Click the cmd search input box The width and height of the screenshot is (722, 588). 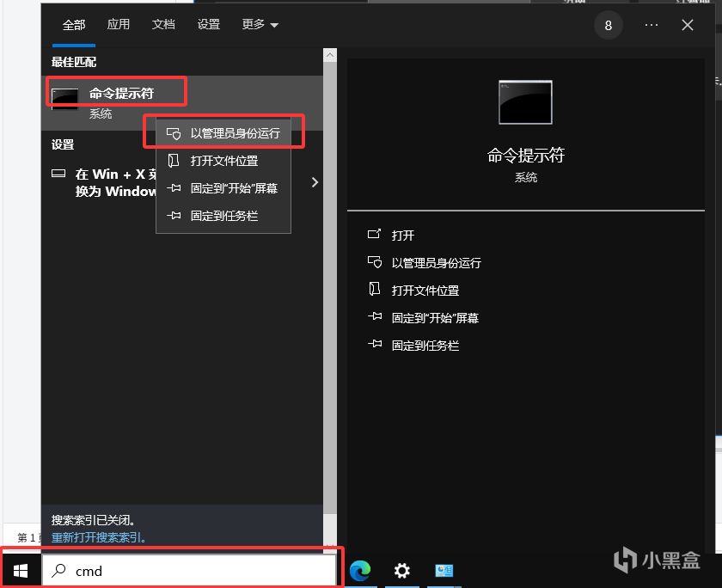click(189, 571)
